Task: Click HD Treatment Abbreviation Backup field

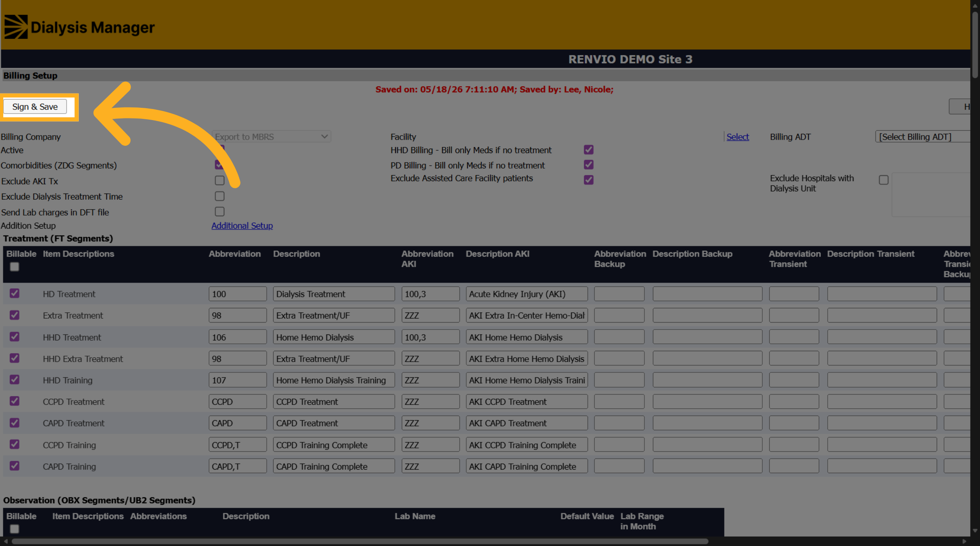Action: 619,294
